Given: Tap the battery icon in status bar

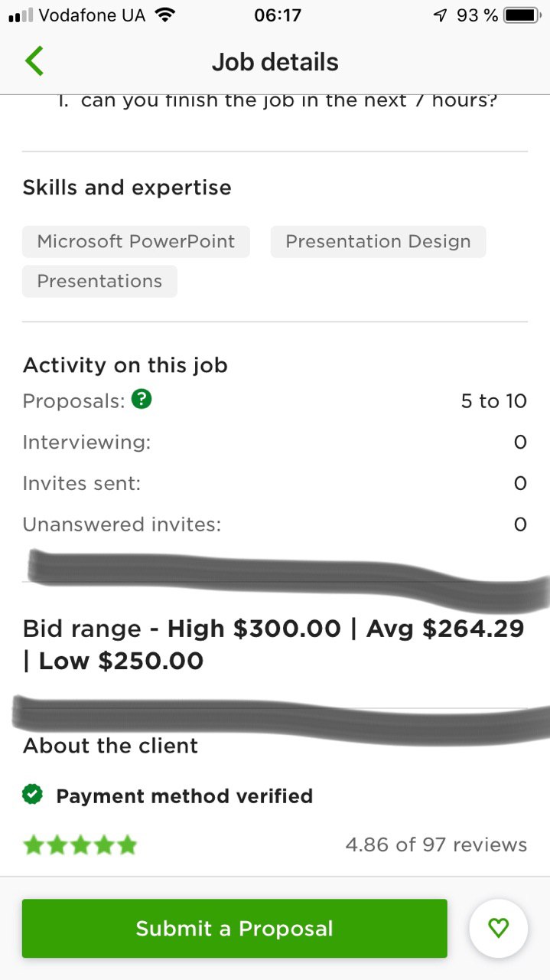Looking at the screenshot, I should [x=522, y=15].
